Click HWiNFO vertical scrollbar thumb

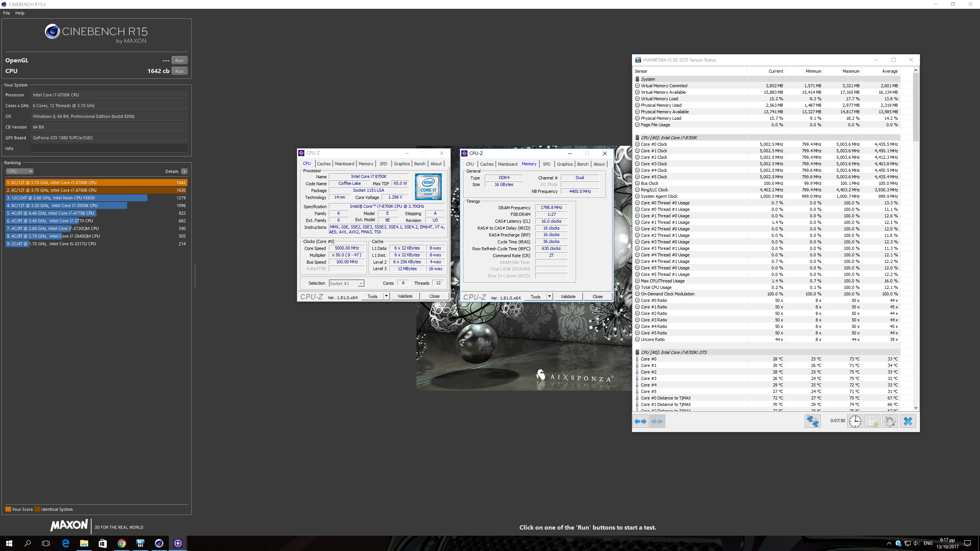click(x=916, y=107)
